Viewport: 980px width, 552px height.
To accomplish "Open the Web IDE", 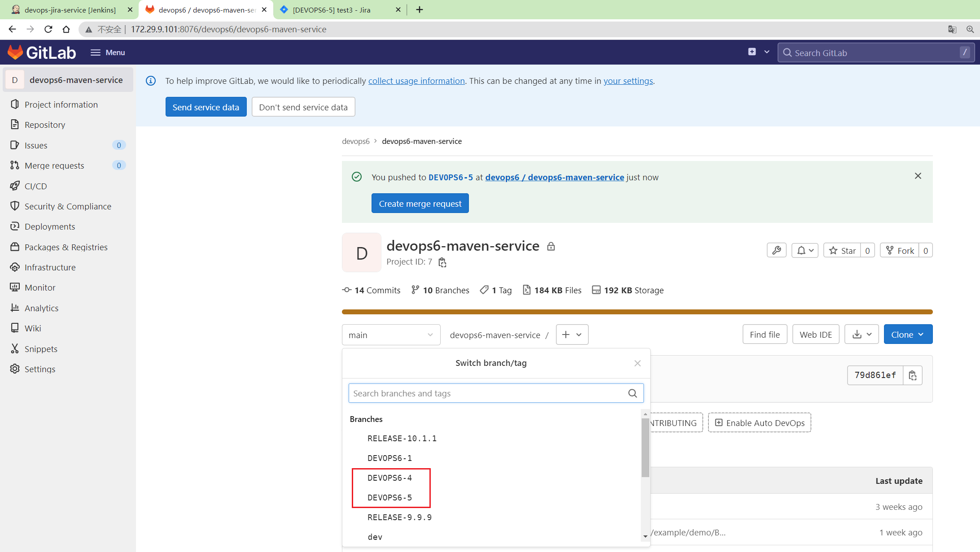I will (816, 335).
